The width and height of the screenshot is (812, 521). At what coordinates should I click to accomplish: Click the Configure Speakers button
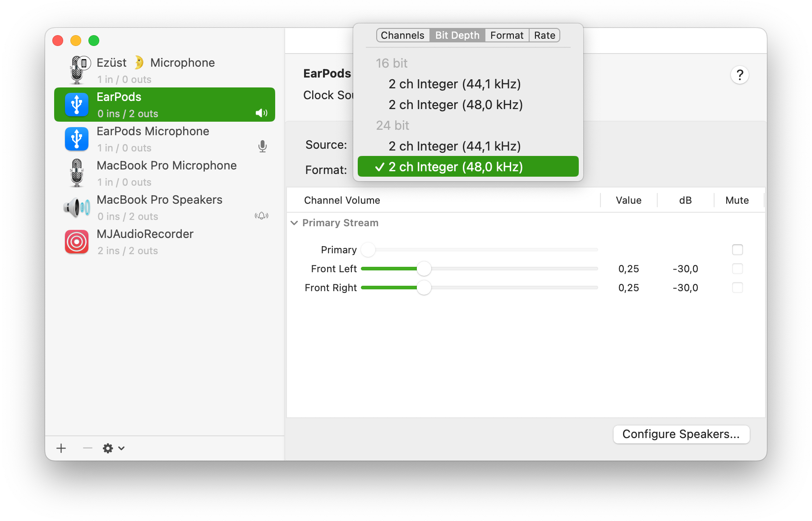tap(681, 434)
